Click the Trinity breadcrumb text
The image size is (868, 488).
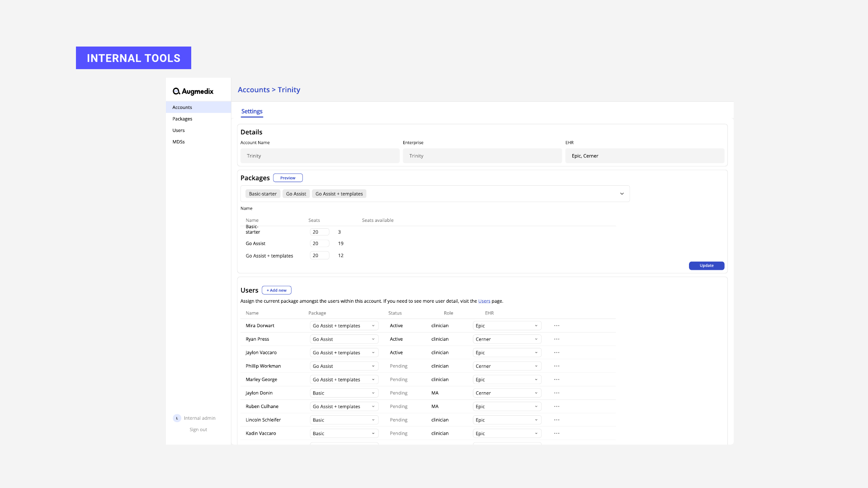click(x=289, y=90)
